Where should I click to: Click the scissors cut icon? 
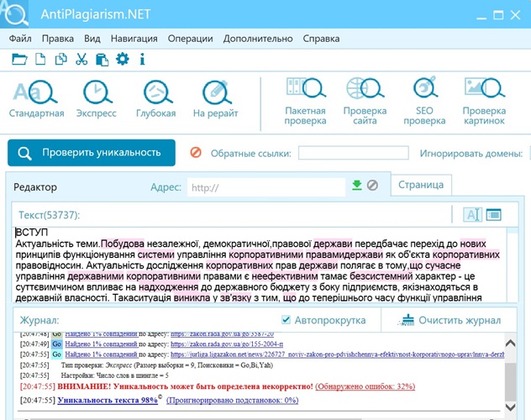(x=81, y=59)
